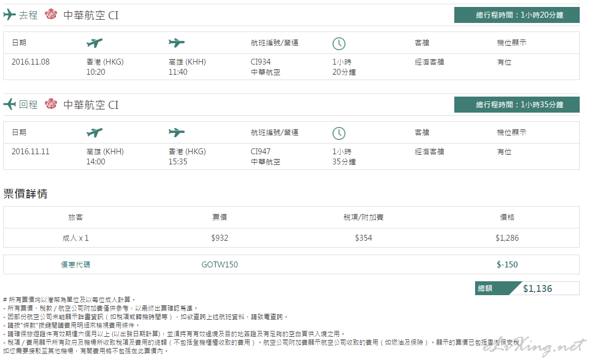Click the 客艙 column header in outbound table
The image size is (592, 364).
[422, 43]
